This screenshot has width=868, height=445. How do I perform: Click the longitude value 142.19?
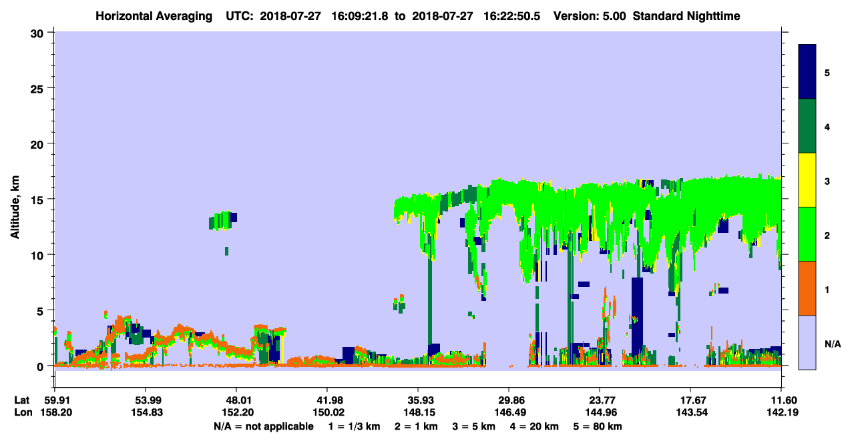781,412
